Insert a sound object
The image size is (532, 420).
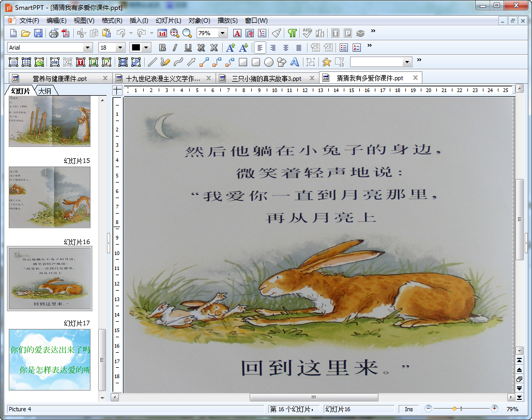(135, 62)
